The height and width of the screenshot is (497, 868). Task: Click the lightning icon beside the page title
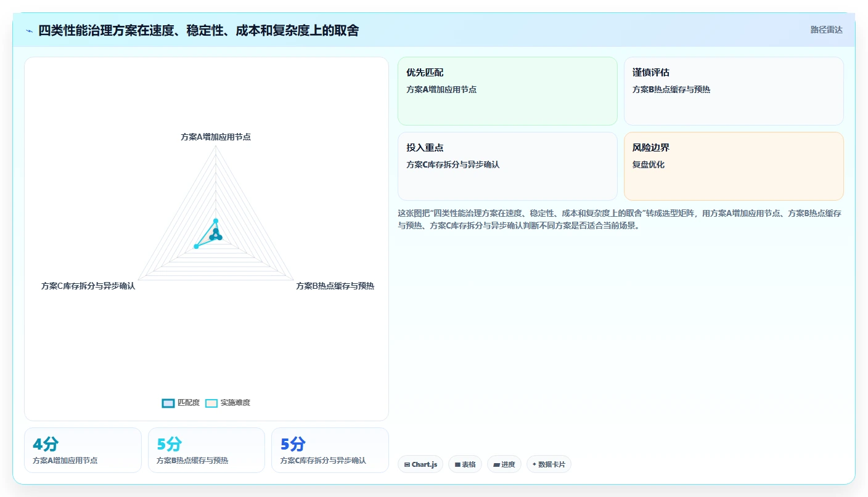pos(29,31)
